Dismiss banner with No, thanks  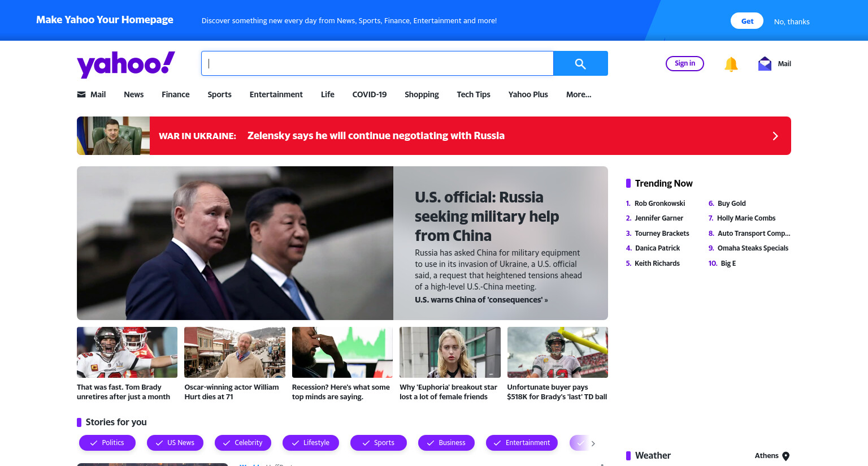click(x=792, y=21)
